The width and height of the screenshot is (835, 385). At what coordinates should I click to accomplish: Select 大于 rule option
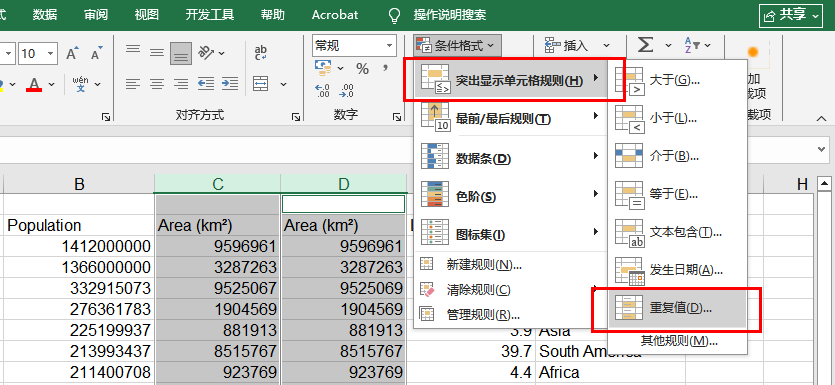pyautogui.click(x=677, y=80)
